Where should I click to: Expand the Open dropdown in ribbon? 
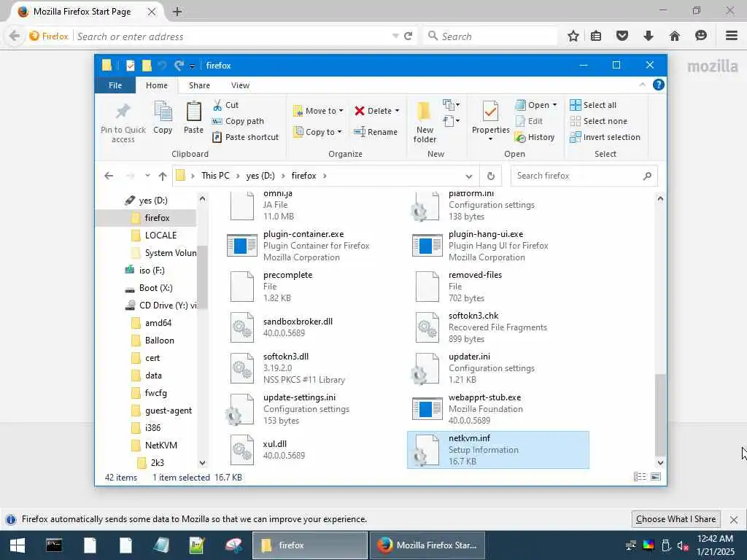pos(554,105)
